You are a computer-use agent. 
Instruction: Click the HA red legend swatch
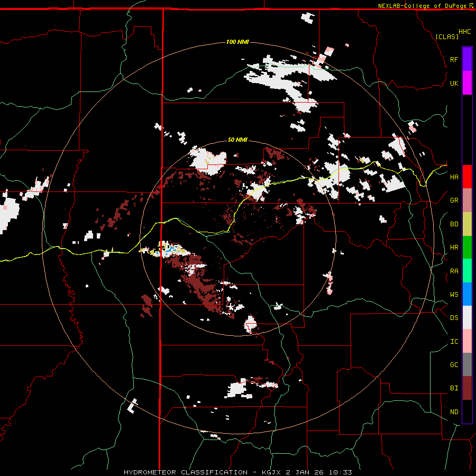[467, 177]
